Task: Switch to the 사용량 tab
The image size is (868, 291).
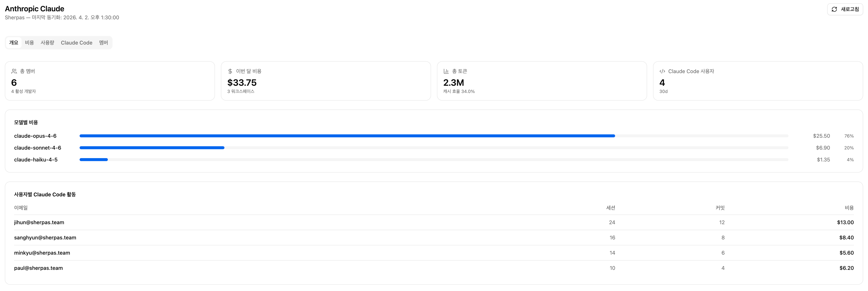Action: coord(47,43)
